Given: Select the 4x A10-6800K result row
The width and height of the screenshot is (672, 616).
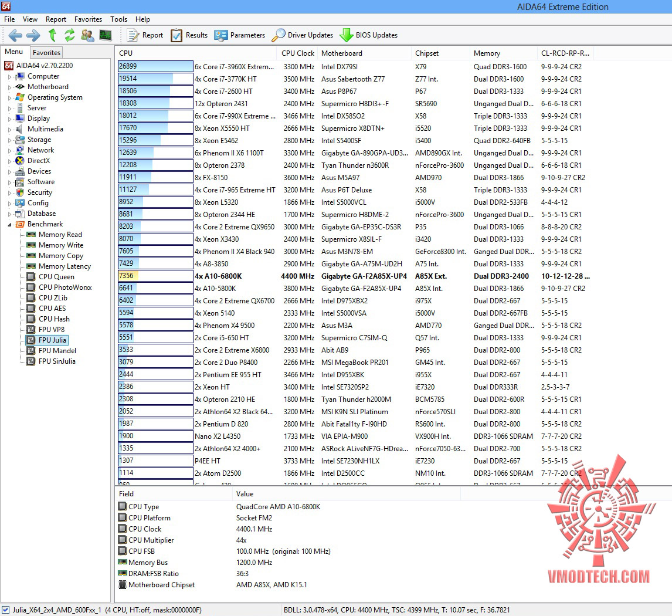Looking at the screenshot, I should 354,276.
